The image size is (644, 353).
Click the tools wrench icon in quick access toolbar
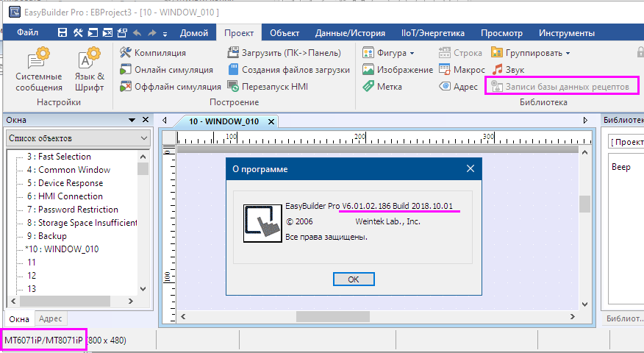tap(78, 33)
